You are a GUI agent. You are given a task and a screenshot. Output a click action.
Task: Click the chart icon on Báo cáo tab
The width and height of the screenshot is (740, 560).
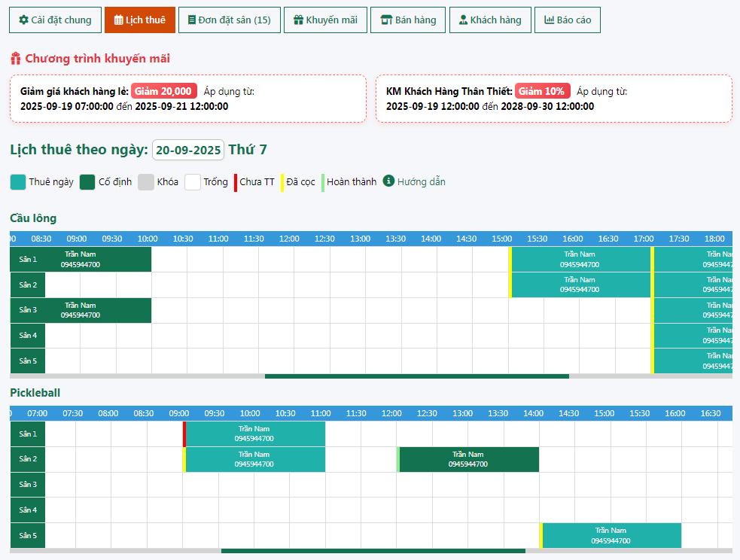(549, 20)
